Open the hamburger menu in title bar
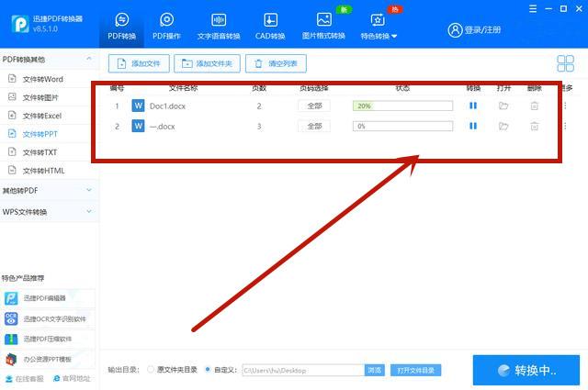 [533, 9]
